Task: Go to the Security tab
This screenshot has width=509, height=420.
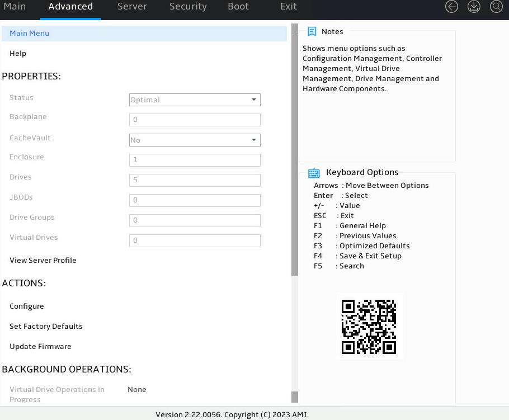Action: coord(188,6)
